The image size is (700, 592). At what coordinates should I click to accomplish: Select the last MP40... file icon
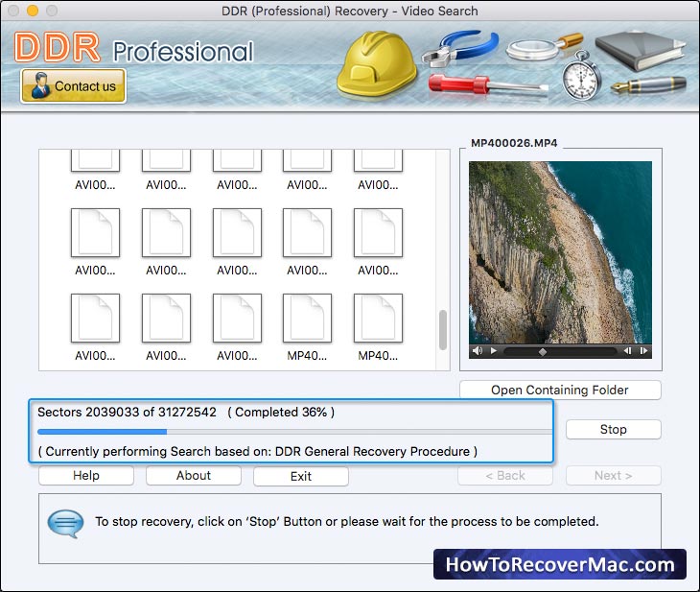tap(378, 319)
